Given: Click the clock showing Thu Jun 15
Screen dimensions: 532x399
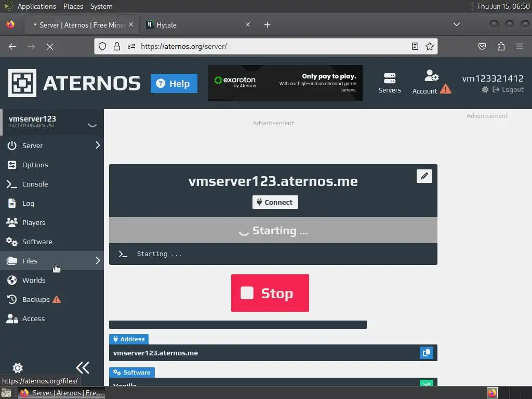Looking at the screenshot, I should click(503, 6).
